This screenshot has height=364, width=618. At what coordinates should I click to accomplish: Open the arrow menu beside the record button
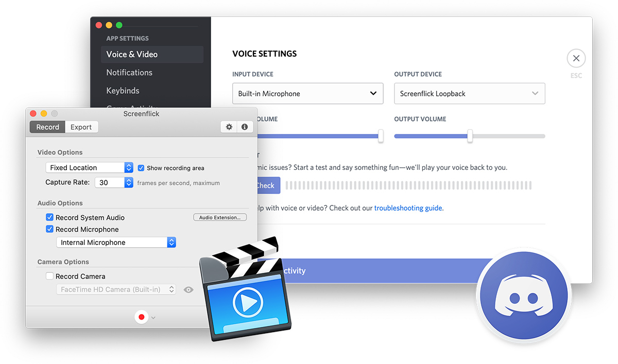click(x=153, y=318)
